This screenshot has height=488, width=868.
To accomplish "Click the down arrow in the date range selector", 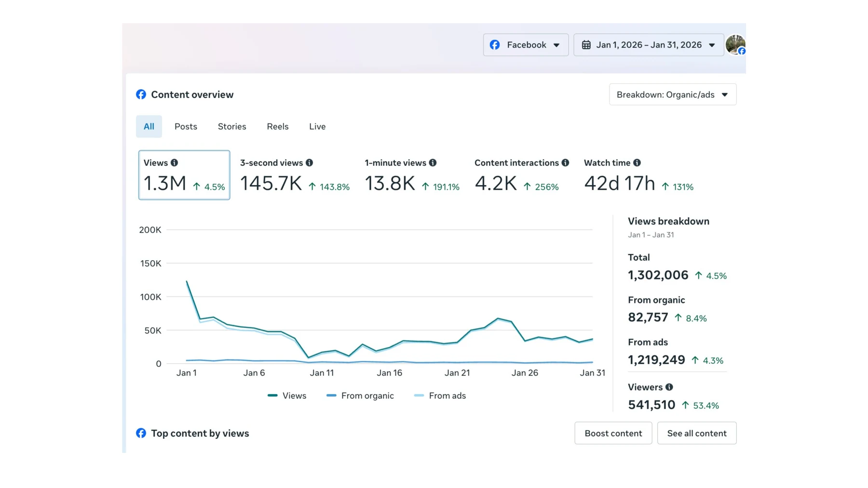I will (x=712, y=45).
